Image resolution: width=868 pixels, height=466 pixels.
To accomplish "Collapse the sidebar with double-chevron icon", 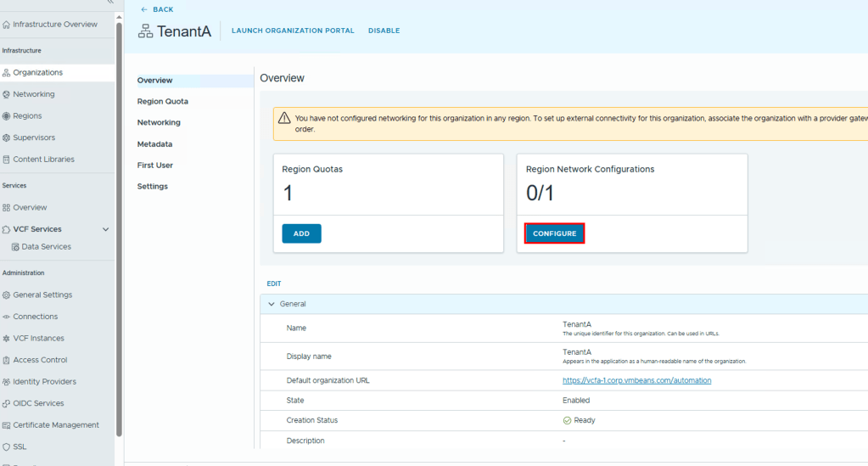I will point(109,3).
